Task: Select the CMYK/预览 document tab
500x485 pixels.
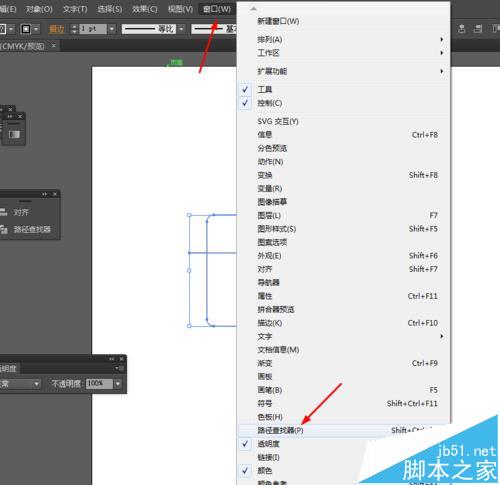Action: pyautogui.click(x=23, y=46)
